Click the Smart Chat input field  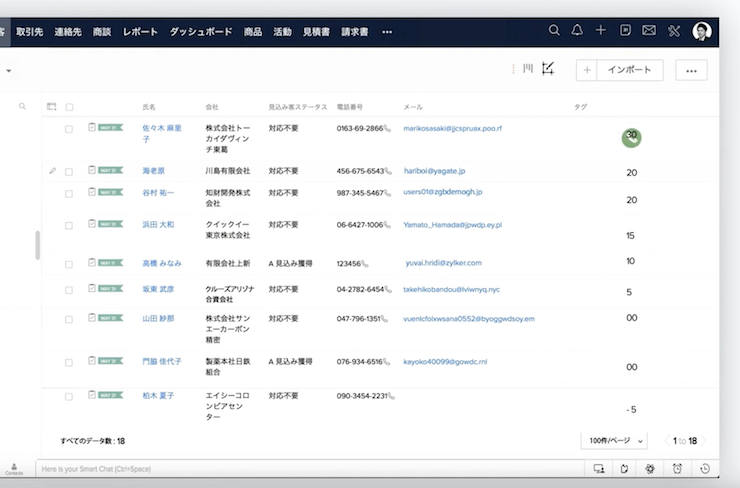pyautogui.click(x=309, y=469)
